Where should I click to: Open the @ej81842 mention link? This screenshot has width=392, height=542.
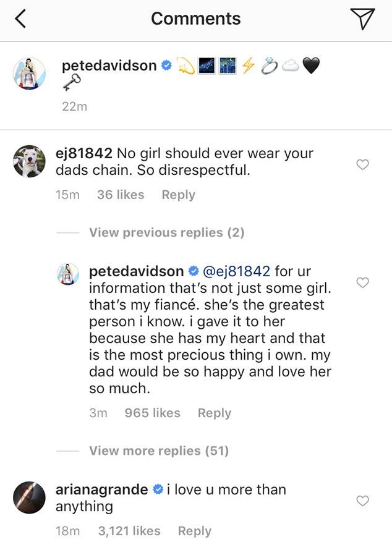tap(236, 271)
